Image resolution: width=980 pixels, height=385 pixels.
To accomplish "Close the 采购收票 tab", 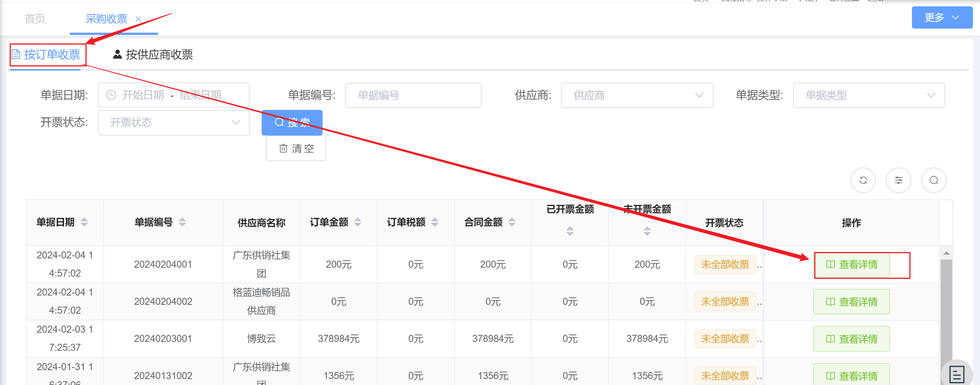I will [x=138, y=19].
